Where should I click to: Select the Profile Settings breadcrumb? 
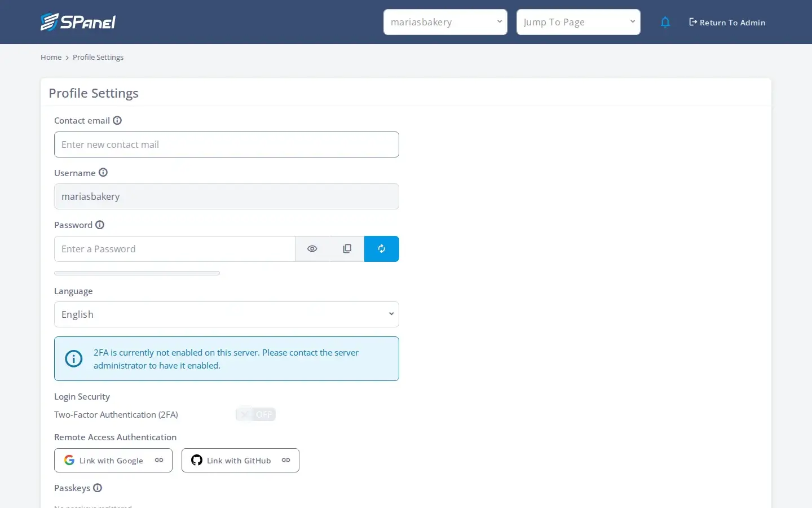tap(98, 57)
